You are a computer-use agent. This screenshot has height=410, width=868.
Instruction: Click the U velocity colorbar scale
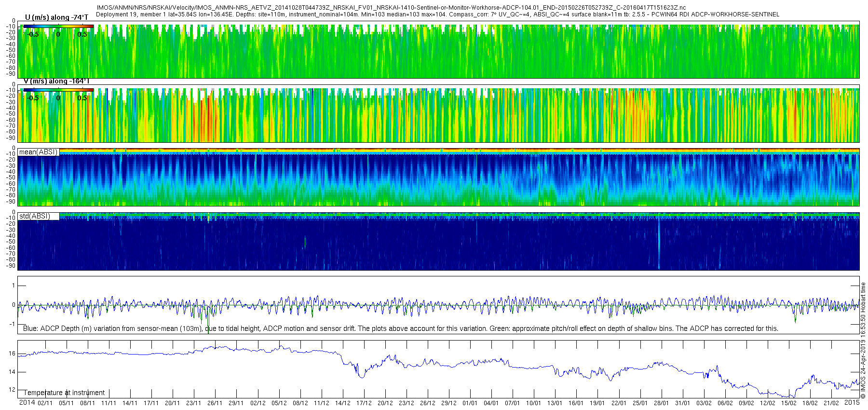click(x=58, y=26)
